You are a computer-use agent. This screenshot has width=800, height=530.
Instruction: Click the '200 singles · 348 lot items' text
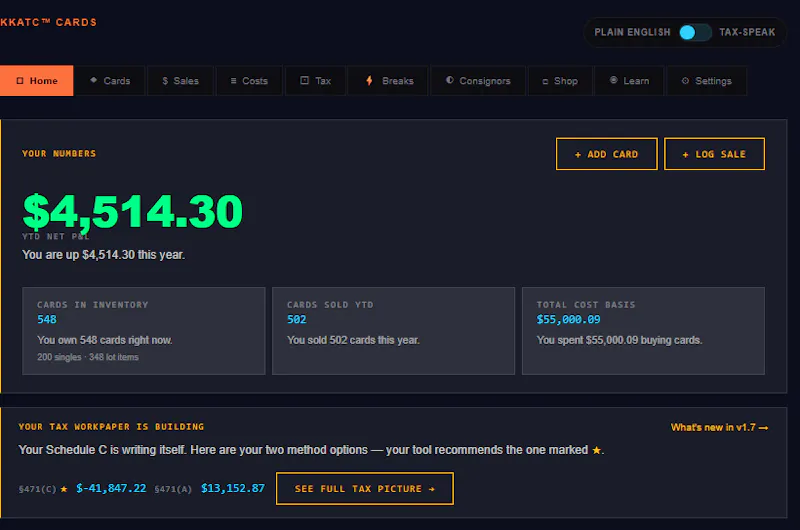88,357
